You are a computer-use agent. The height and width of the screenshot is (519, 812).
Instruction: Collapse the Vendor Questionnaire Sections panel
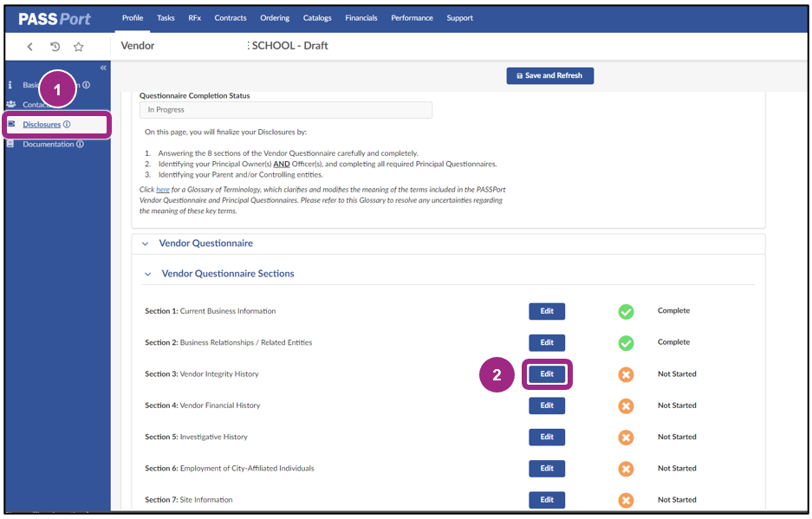[x=146, y=274]
